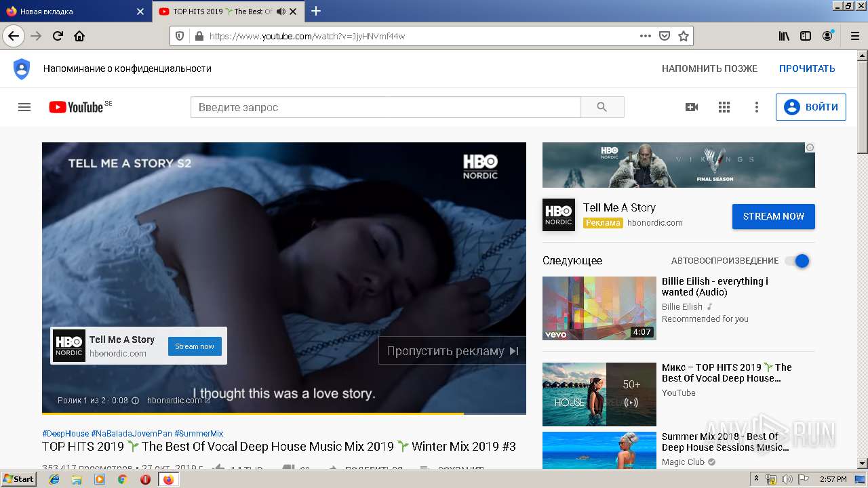This screenshot has width=868, height=488.
Task: Open Opera from the taskbar
Action: coord(145,479)
